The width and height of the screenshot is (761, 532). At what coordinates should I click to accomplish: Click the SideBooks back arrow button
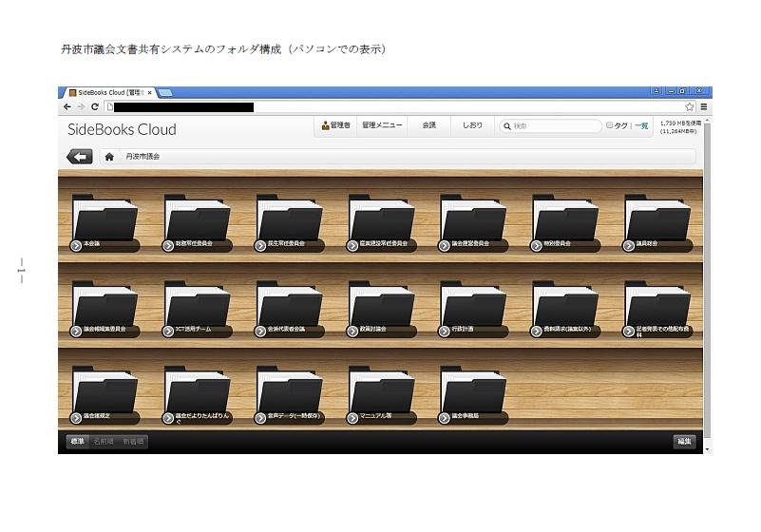[79, 157]
